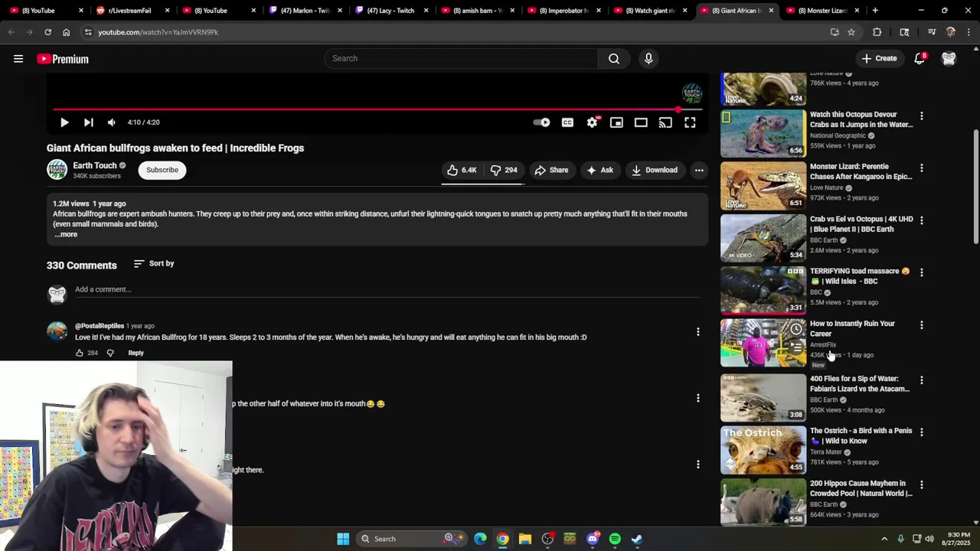The width and height of the screenshot is (980, 551).
Task: Go to YouTube Premium home logo
Action: (63, 59)
